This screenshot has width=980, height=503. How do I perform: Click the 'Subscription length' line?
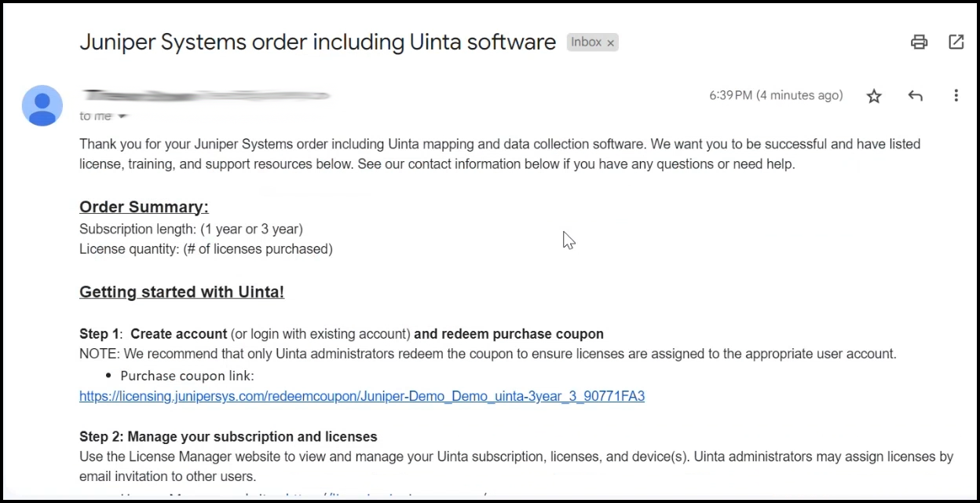pos(191,229)
